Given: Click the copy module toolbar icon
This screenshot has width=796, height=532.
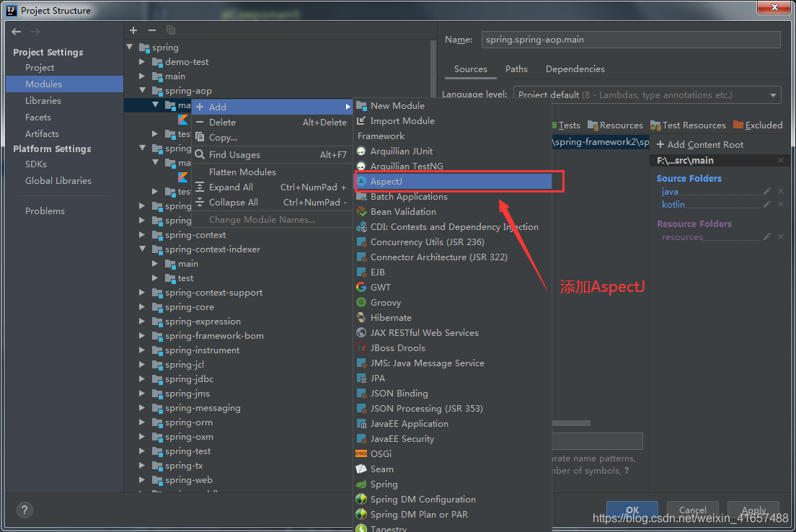Looking at the screenshot, I should (171, 30).
